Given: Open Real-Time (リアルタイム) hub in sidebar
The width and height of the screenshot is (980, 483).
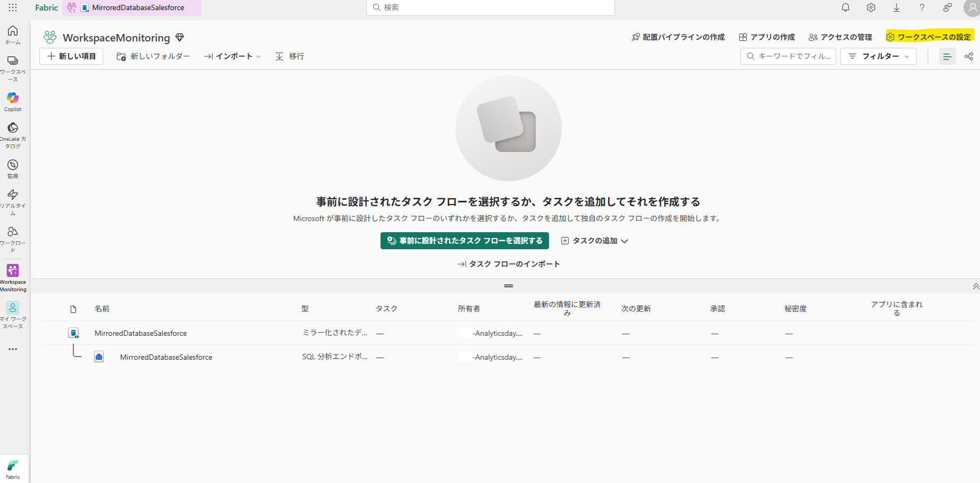Looking at the screenshot, I should [13, 202].
